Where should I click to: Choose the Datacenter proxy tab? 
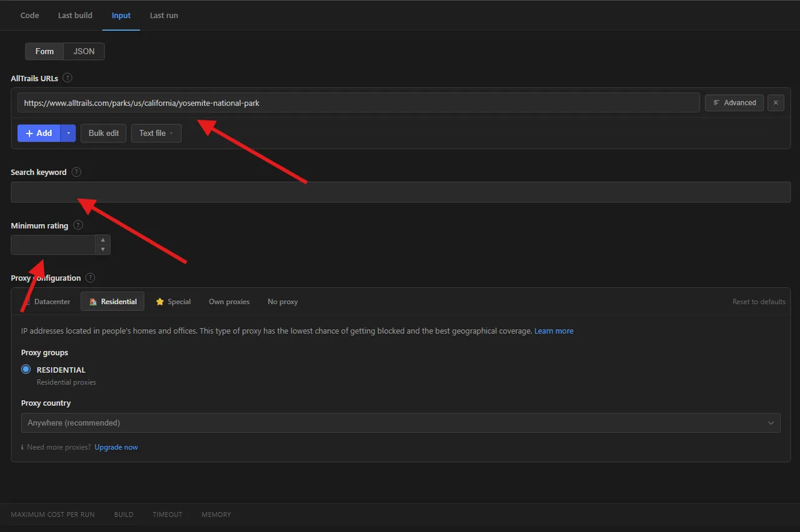click(47, 302)
